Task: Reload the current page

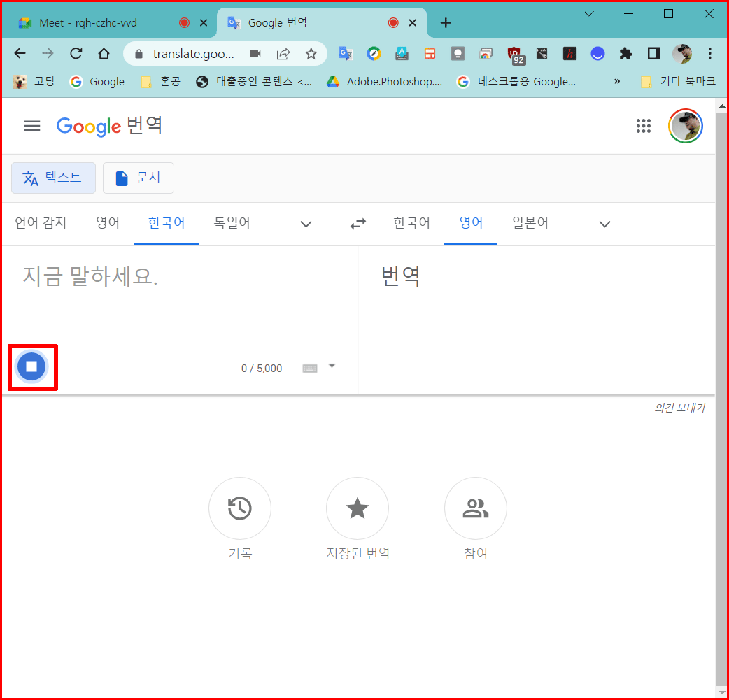Action: 76,53
